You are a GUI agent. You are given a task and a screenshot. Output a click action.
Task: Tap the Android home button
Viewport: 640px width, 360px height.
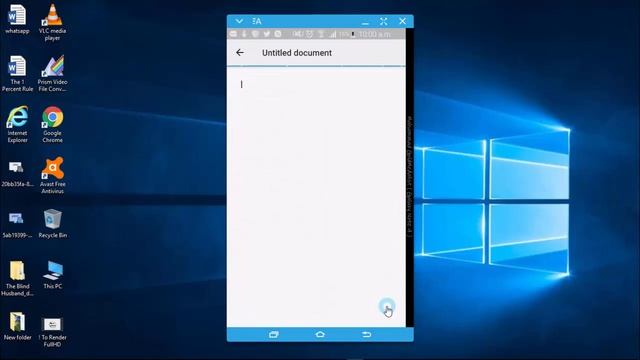click(x=320, y=334)
